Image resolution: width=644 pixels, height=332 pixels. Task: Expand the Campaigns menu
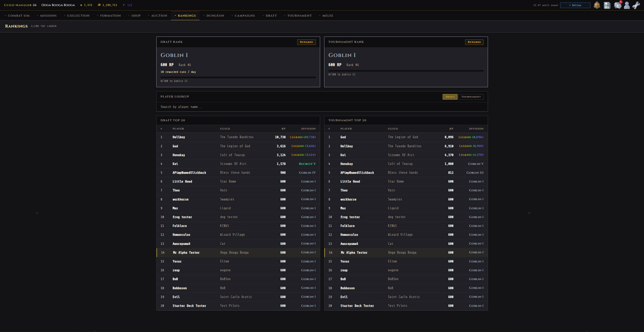(244, 15)
